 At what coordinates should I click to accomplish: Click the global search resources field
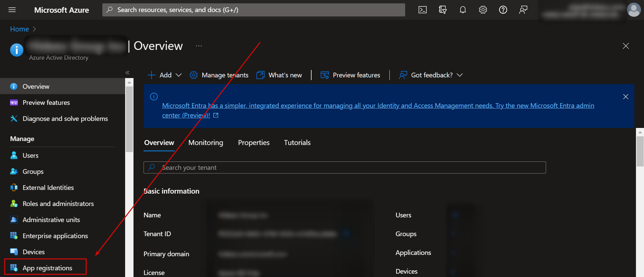(254, 10)
